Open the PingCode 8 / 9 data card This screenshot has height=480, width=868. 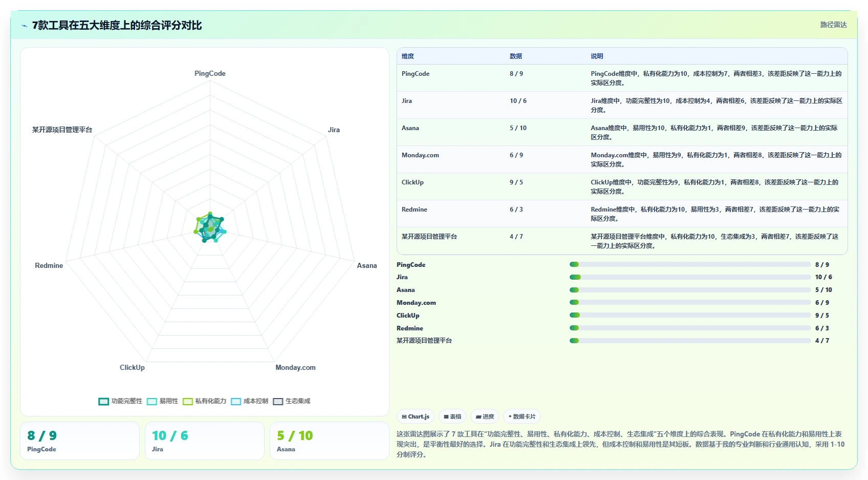[80, 441]
